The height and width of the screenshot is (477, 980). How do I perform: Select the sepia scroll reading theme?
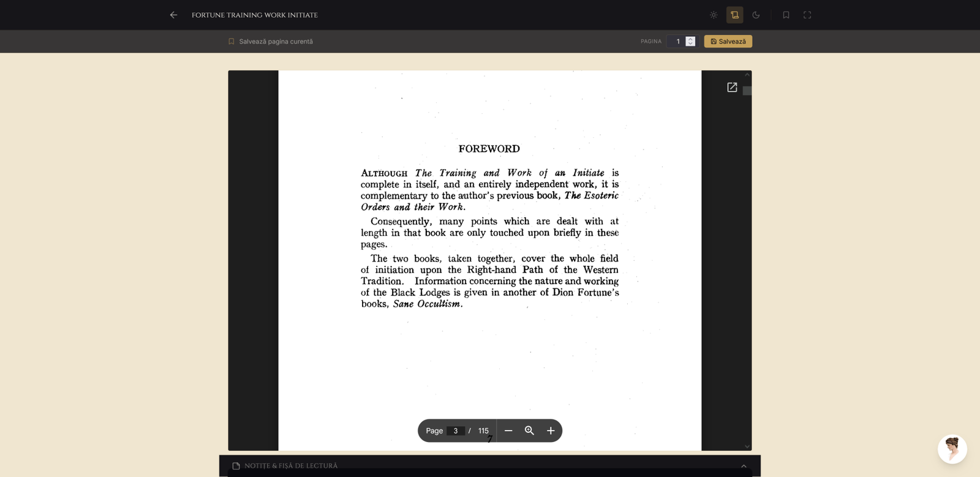(734, 15)
